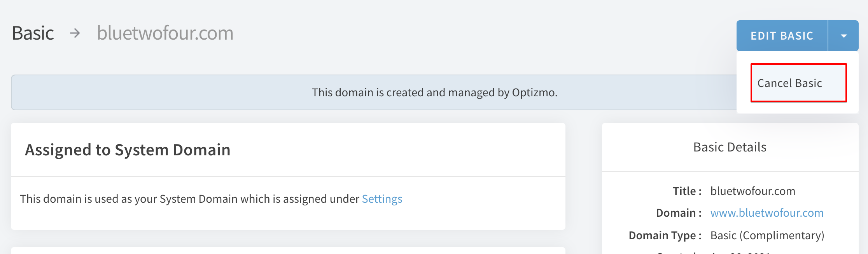Screen dimensions: 868x254
Task: Click the System Domain description text
Action: coord(189,199)
